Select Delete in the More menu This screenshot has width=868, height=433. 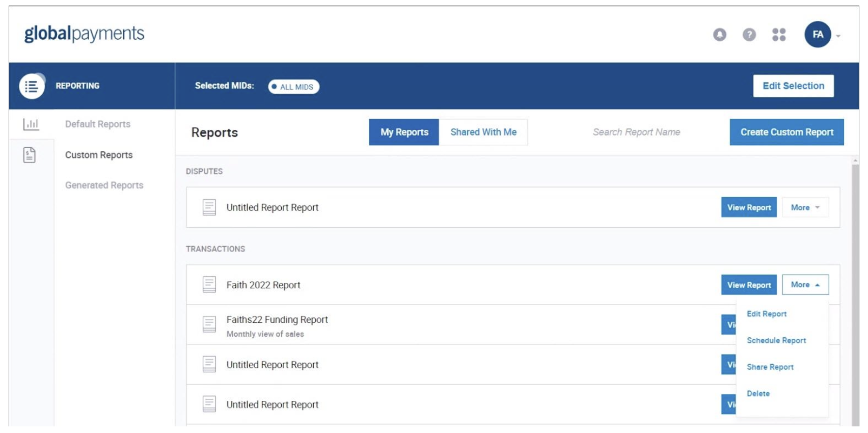(x=758, y=393)
